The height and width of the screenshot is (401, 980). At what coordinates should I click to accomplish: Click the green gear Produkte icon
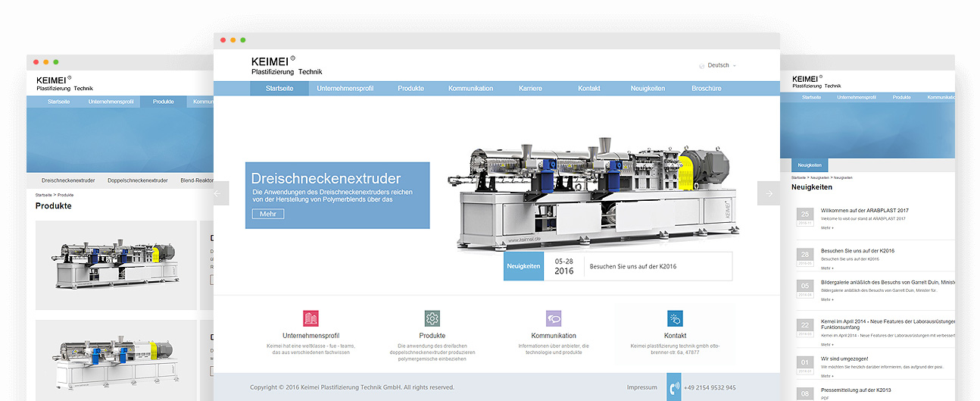tap(432, 318)
